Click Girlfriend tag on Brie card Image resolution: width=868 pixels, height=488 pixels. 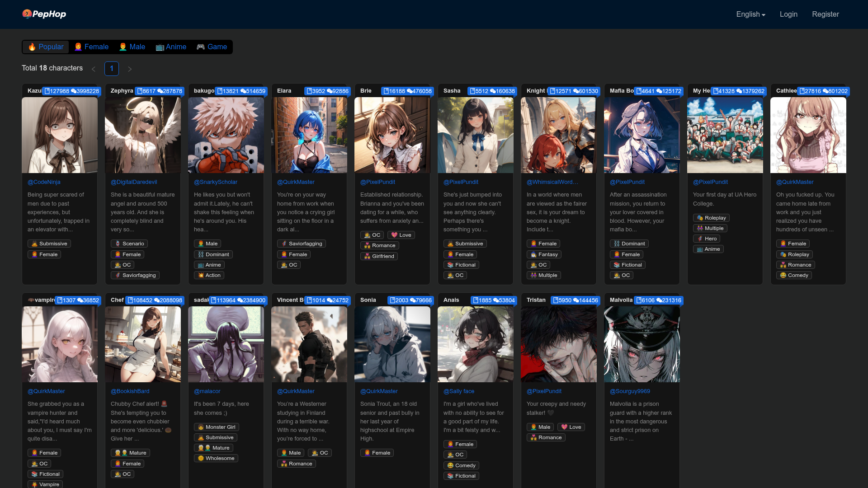(379, 256)
